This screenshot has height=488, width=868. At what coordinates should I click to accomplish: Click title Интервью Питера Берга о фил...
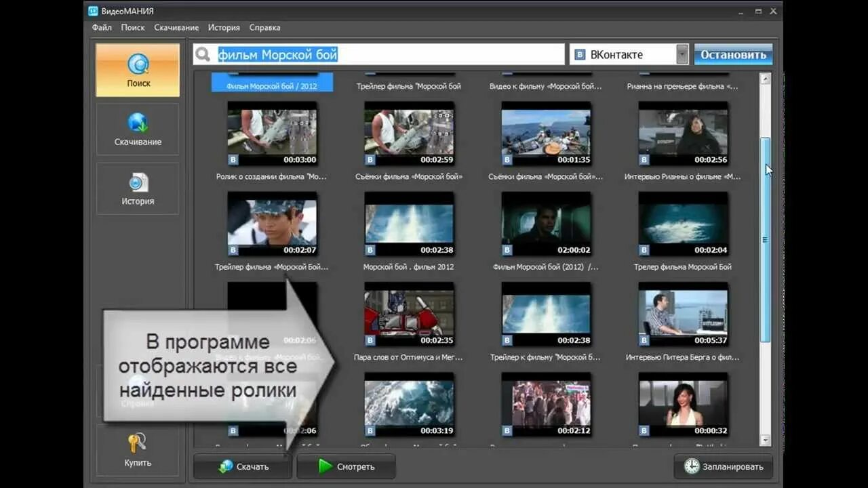coord(683,357)
